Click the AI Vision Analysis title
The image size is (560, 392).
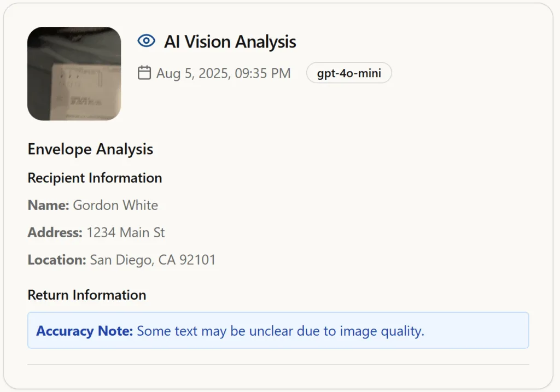click(x=230, y=42)
